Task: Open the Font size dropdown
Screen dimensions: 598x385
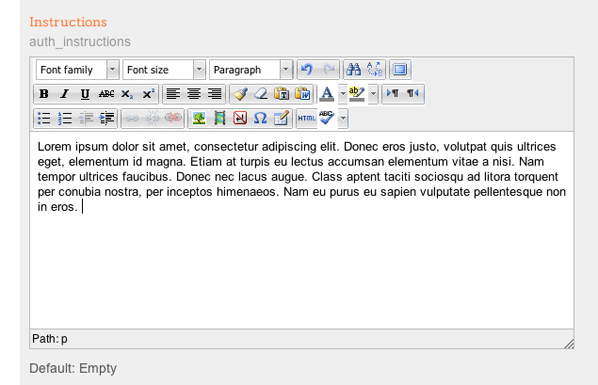Action: (x=164, y=70)
